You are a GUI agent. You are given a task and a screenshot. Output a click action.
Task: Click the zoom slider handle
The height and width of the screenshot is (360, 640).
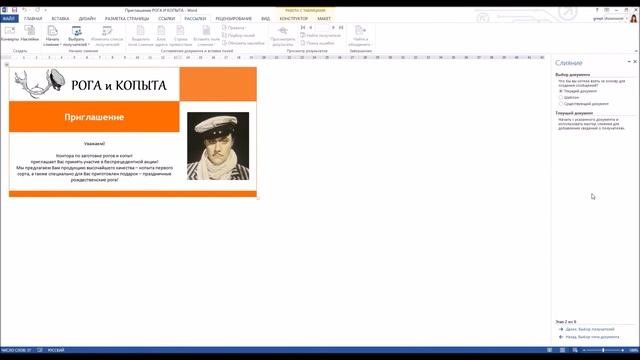click(603, 350)
